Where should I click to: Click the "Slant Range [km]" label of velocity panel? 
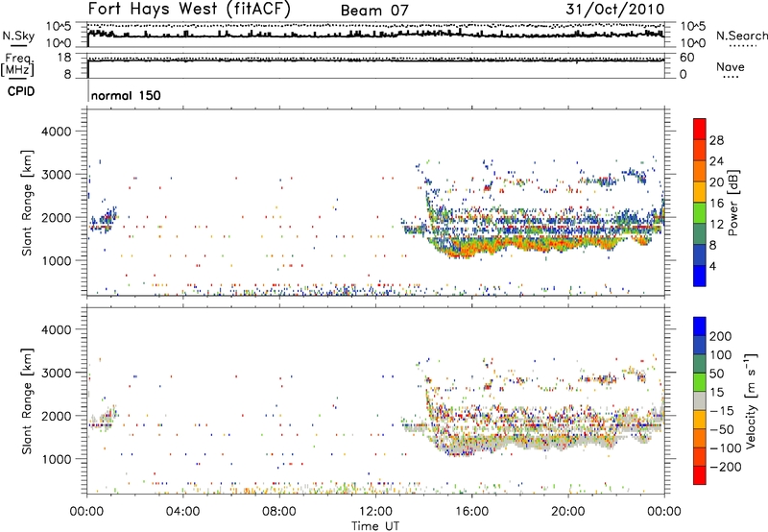[27, 401]
